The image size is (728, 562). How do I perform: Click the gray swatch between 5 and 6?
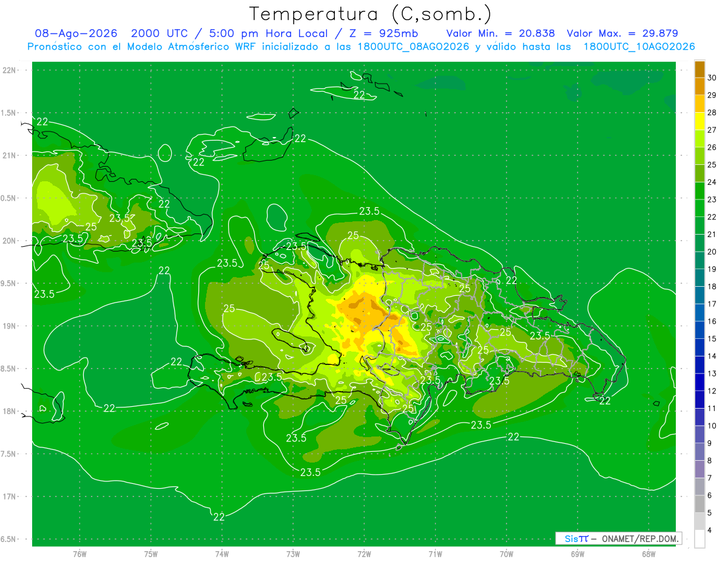click(699, 504)
